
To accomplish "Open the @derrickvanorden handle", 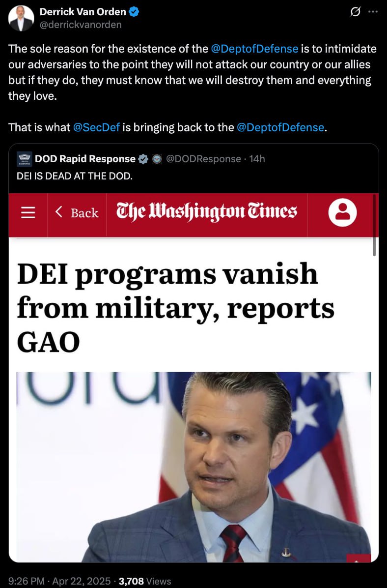I will coord(81,25).
